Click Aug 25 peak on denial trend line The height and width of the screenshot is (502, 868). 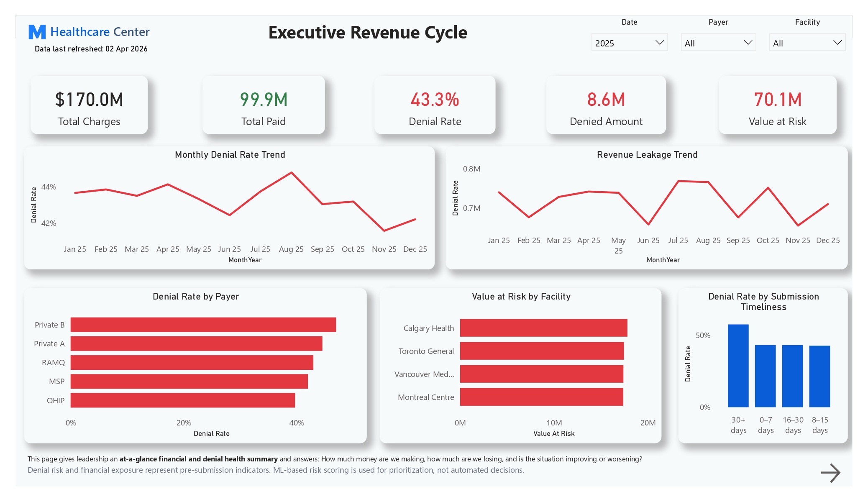coord(292,172)
